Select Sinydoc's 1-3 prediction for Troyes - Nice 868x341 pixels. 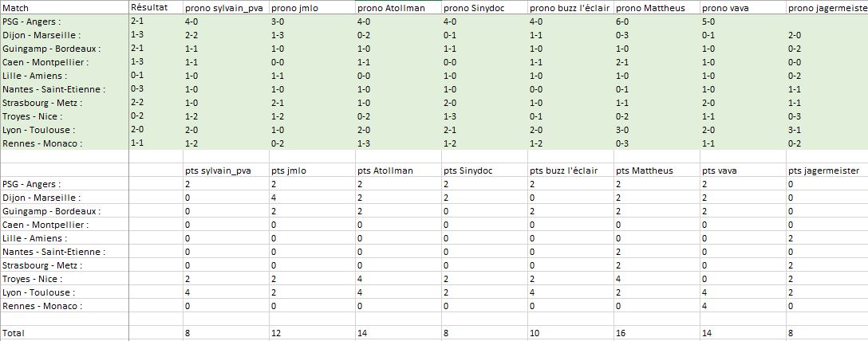tap(484, 116)
